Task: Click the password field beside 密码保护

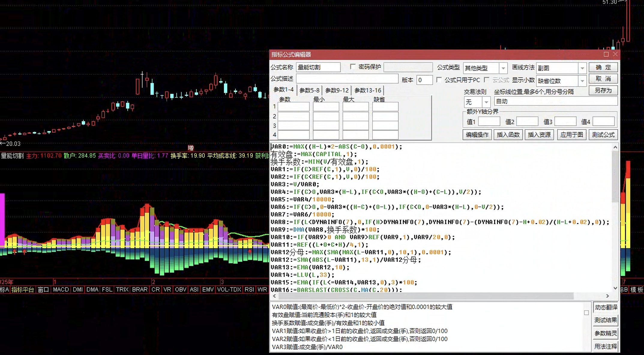Action: [408, 67]
